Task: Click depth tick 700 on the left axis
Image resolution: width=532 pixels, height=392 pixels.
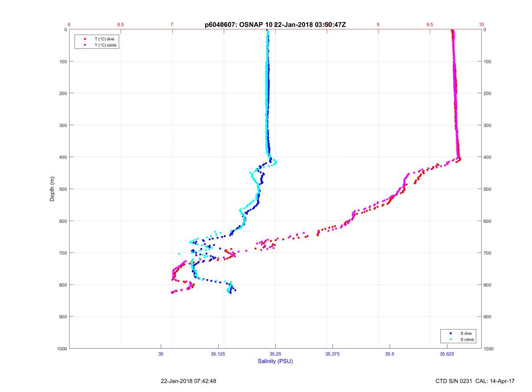Action: pos(63,253)
